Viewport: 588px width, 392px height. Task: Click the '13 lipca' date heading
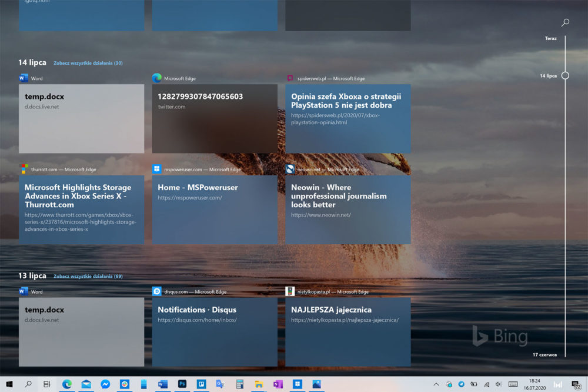pyautogui.click(x=32, y=275)
